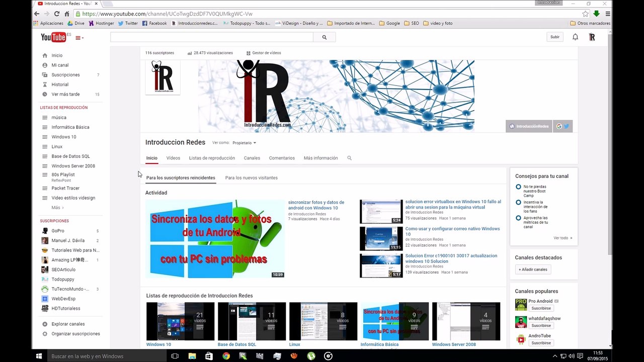644x362 pixels.
Task: Open the 'Otros marcadores' bookmarks folder
Action: 590,23
